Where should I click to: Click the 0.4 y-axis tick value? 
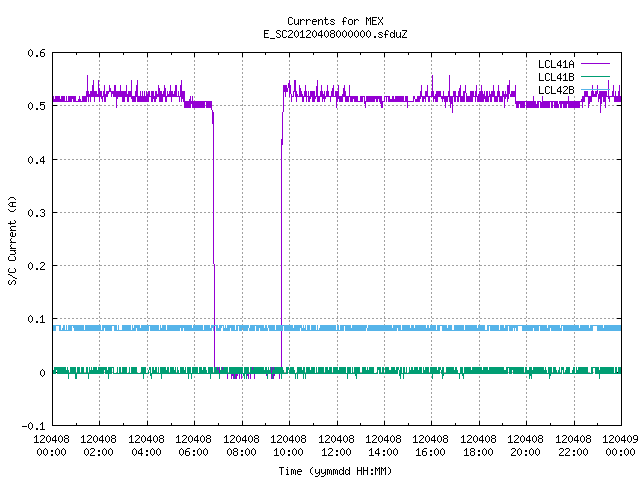[x=36, y=160]
